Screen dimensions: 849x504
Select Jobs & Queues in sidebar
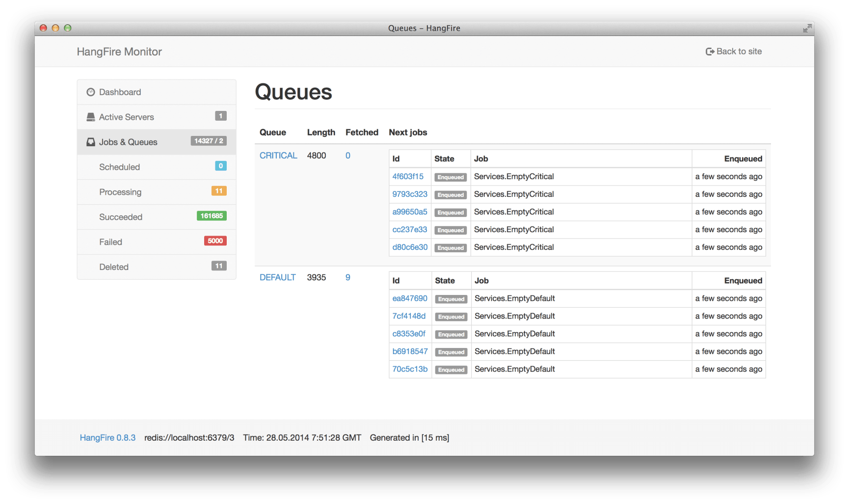(157, 142)
